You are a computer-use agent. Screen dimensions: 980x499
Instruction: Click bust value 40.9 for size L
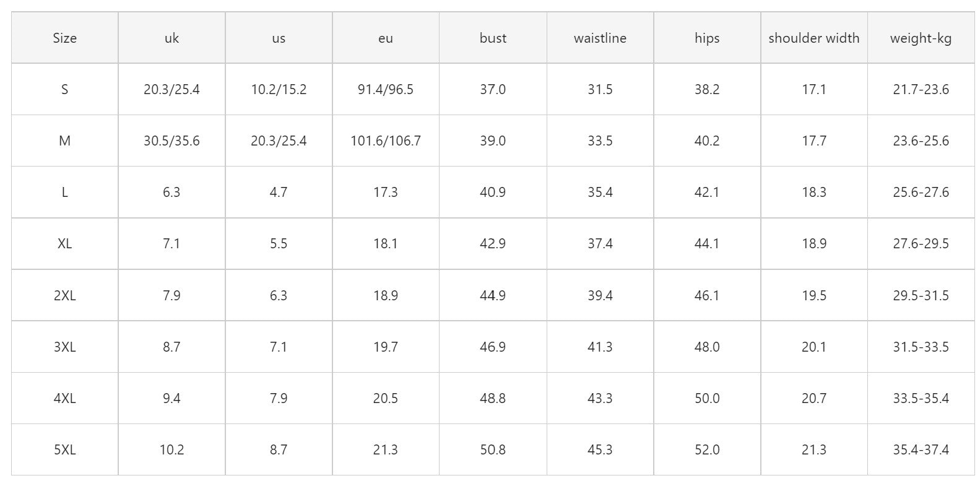(493, 193)
